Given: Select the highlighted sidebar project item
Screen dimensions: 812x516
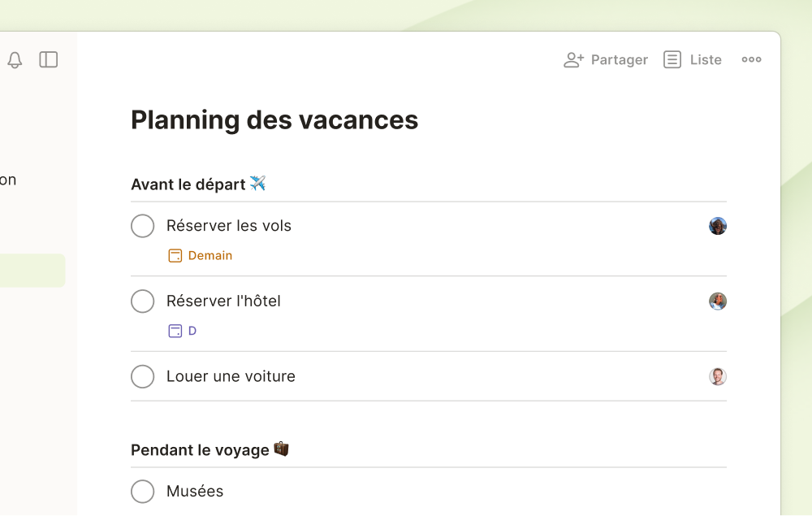Looking at the screenshot, I should [32, 271].
